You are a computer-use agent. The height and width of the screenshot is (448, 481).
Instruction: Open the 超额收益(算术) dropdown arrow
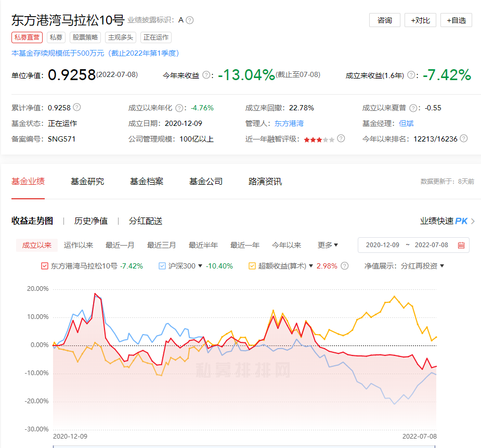click(311, 266)
